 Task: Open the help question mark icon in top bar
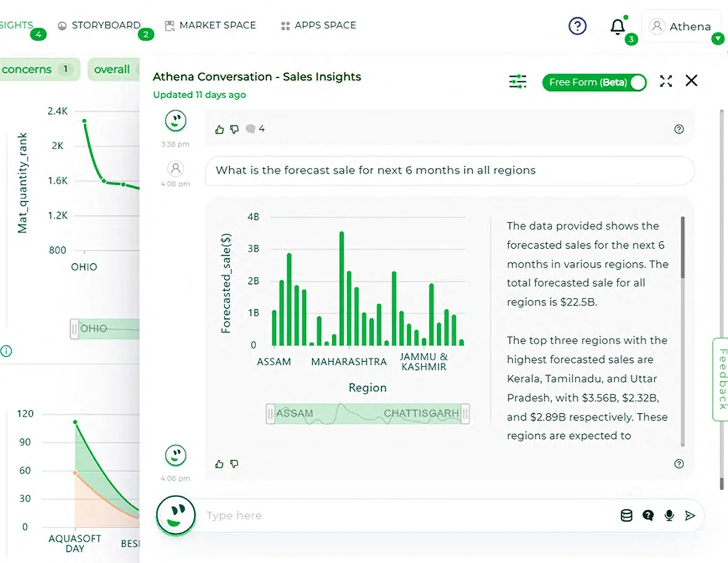tap(577, 26)
